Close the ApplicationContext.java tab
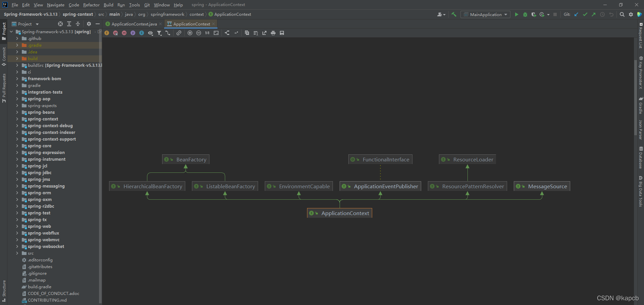The image size is (644, 305). (160, 24)
